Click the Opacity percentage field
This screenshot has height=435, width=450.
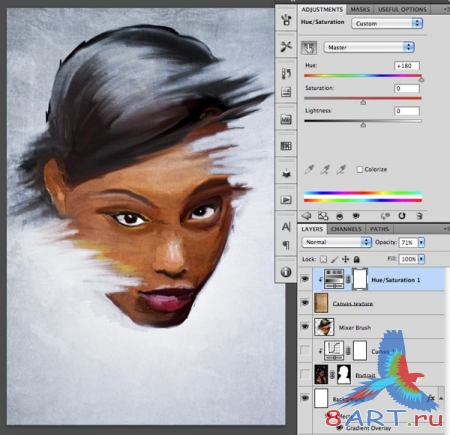(408, 242)
